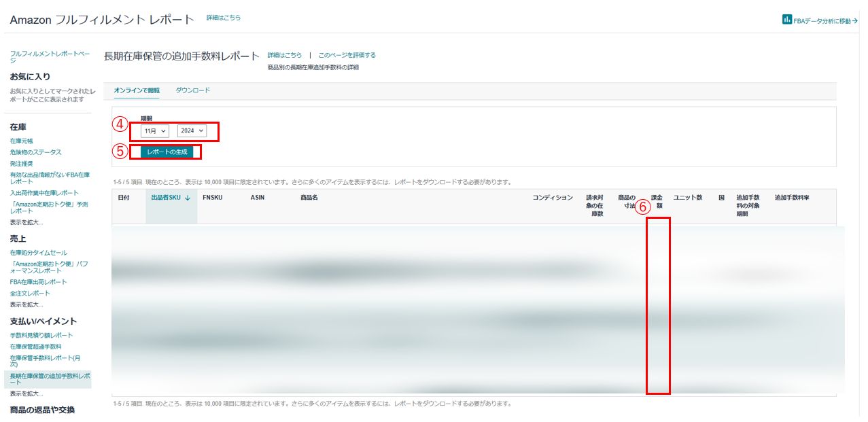Viewport: 868px width, 422px height.
Task: Switch to the ダウンロード tab
Action: pyautogui.click(x=193, y=90)
